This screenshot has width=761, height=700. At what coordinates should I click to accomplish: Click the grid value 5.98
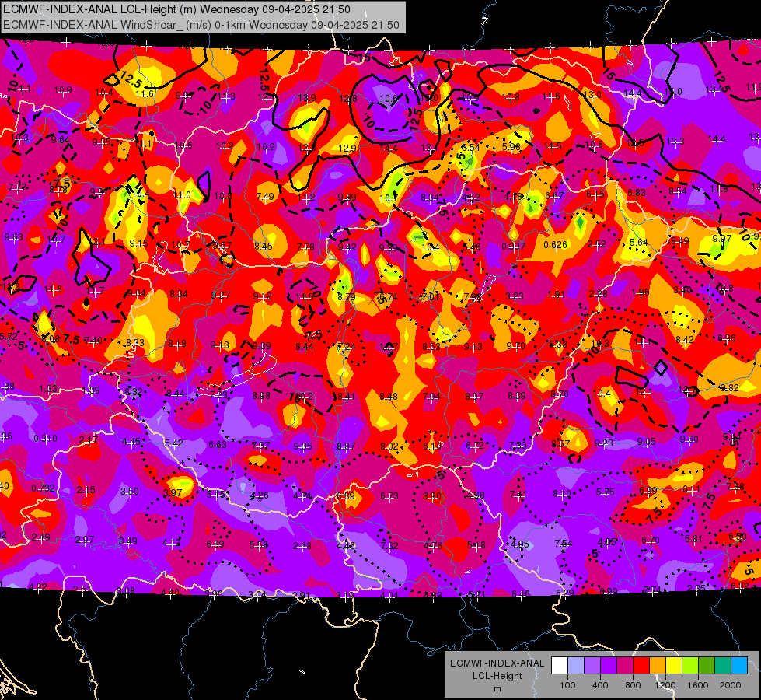(x=511, y=146)
